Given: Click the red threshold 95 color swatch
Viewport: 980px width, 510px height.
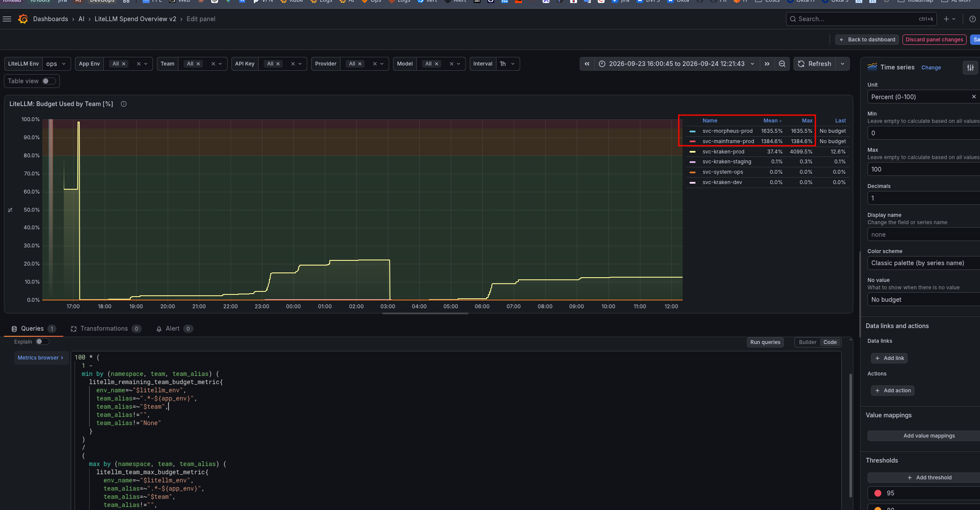Looking at the screenshot, I should pyautogui.click(x=877, y=493).
